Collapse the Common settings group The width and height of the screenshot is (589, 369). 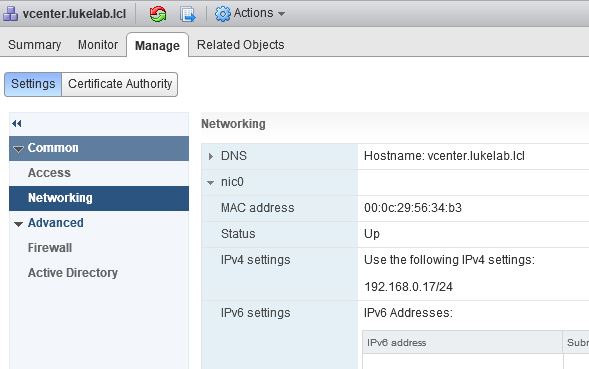click(18, 149)
